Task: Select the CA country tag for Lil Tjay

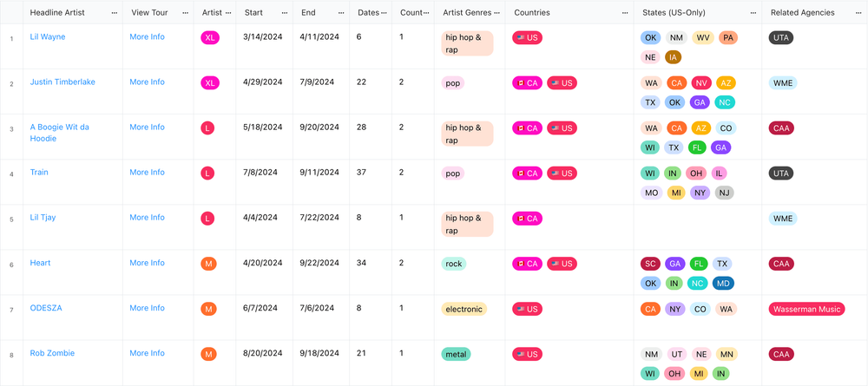Action: [x=527, y=219]
